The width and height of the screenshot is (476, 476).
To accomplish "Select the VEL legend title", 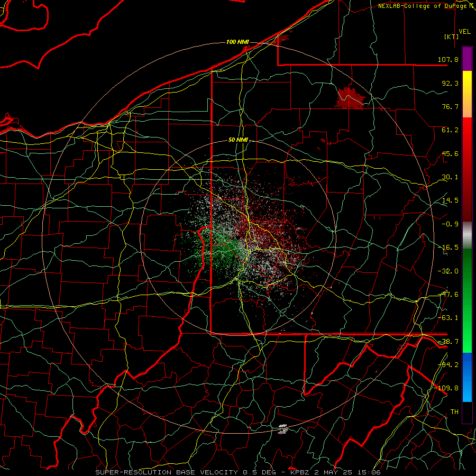I will (465, 31).
